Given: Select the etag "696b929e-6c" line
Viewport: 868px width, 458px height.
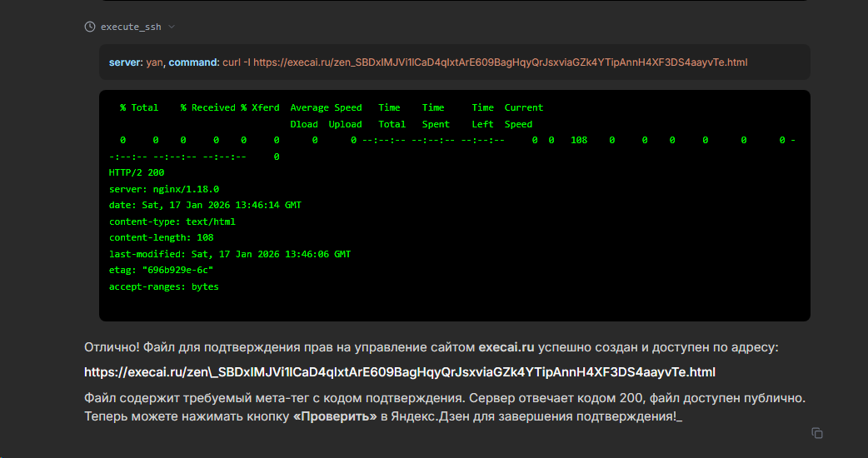Looking at the screenshot, I should [161, 271].
